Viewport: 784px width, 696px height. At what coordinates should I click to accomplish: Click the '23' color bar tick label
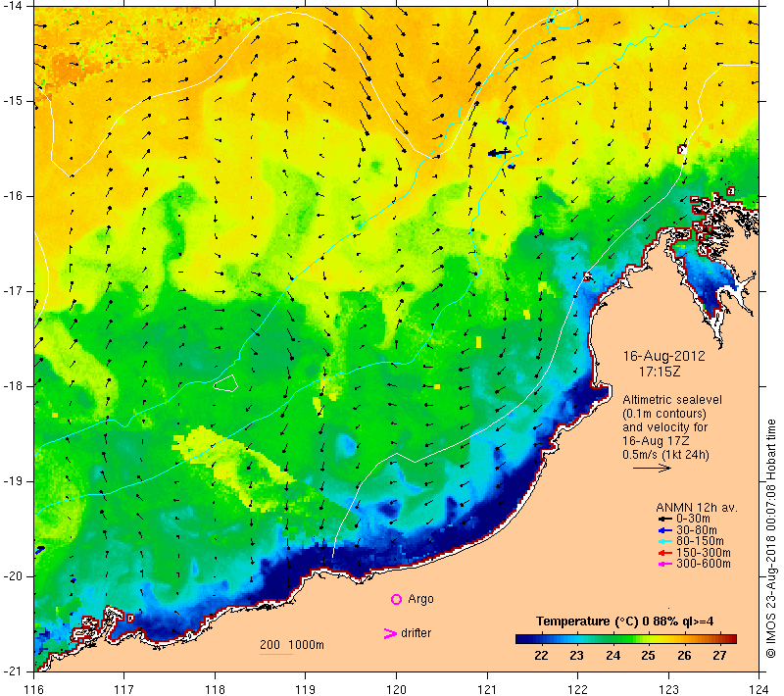pyautogui.click(x=576, y=656)
